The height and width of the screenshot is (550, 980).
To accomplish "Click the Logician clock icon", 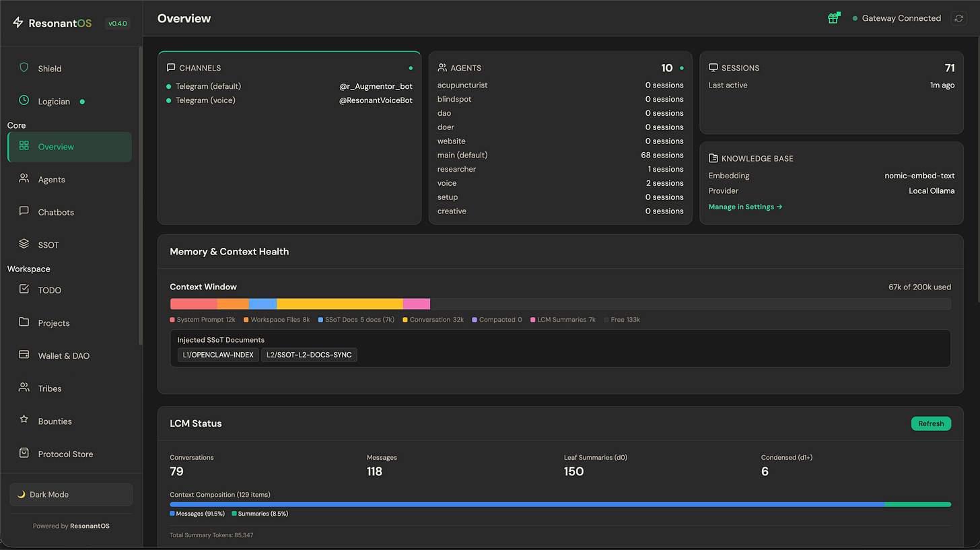I will [x=24, y=100].
